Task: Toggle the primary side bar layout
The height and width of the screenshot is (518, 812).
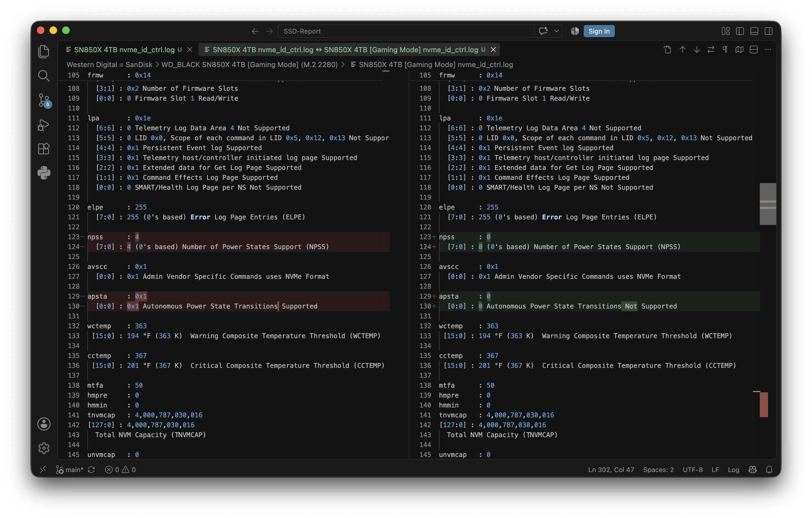Action: coord(740,31)
